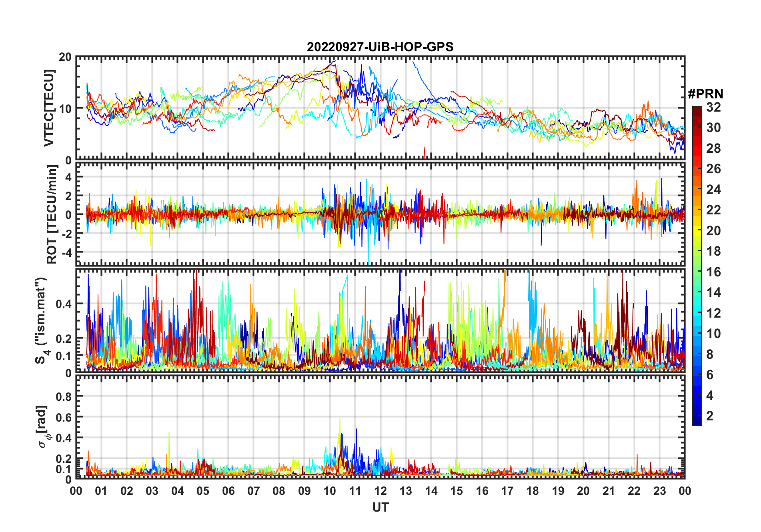Image resolution: width=761 pixels, height=532 pixels.
Task: Click the S4 axis label
Action: tap(41, 320)
